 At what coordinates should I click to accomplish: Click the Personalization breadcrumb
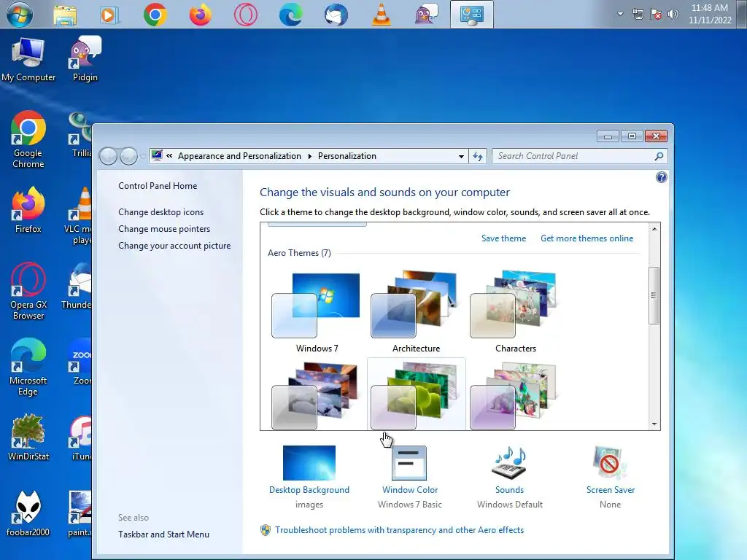coord(347,156)
